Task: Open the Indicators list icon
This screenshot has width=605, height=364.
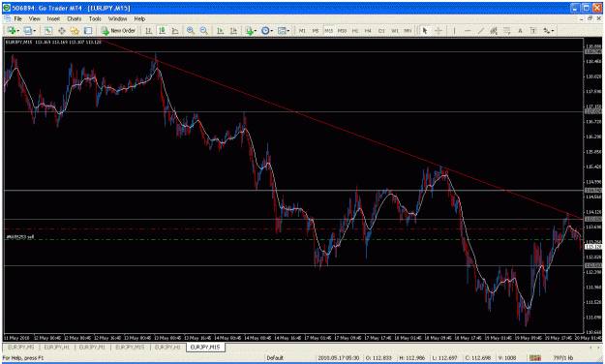Action: 249,30
